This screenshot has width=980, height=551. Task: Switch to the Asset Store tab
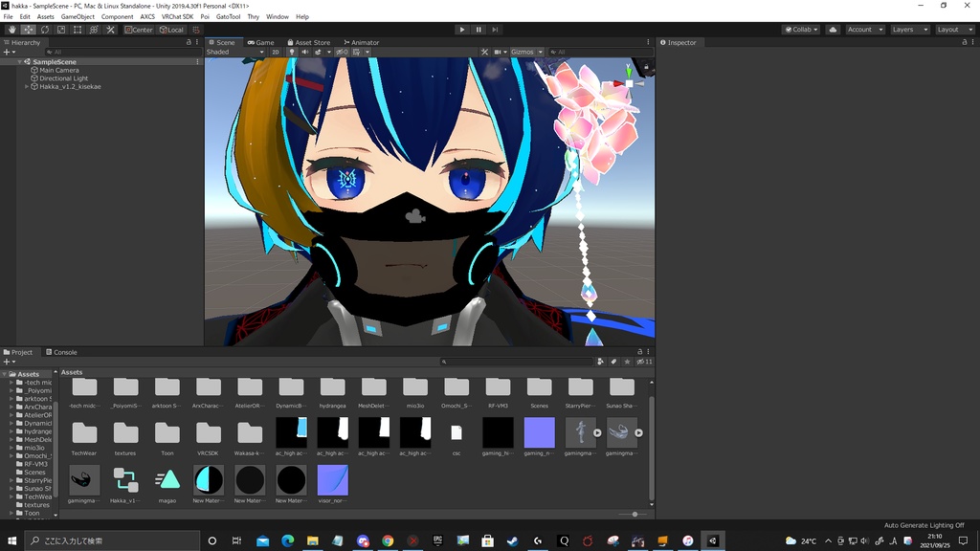(309, 42)
